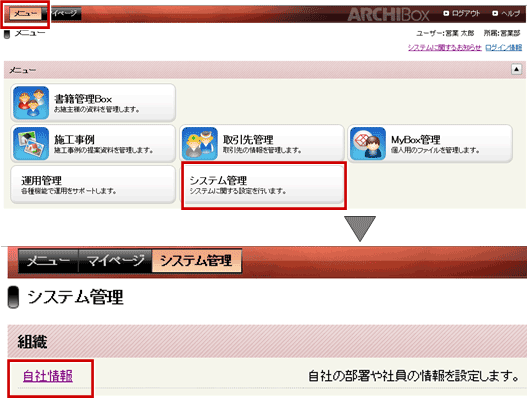This screenshot has width=527, height=400.
Task: Open 書籍管理Box people icon
Action: pyautogui.click(x=31, y=103)
